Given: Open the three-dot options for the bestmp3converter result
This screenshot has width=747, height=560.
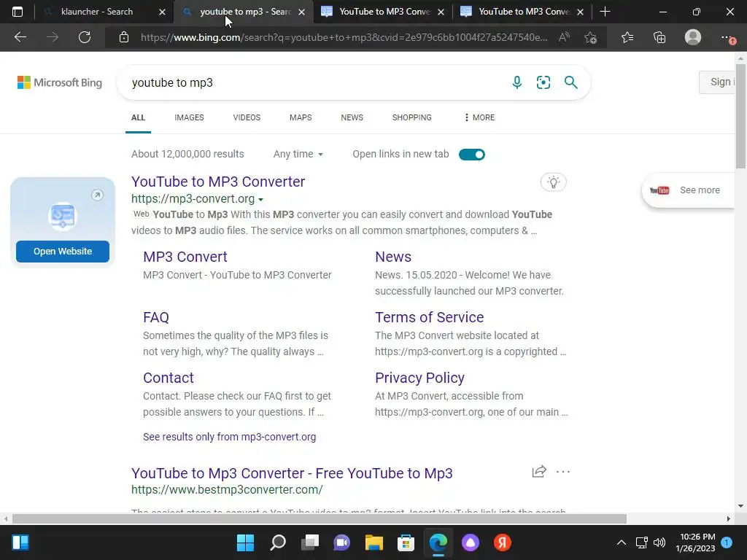Looking at the screenshot, I should pos(563,472).
